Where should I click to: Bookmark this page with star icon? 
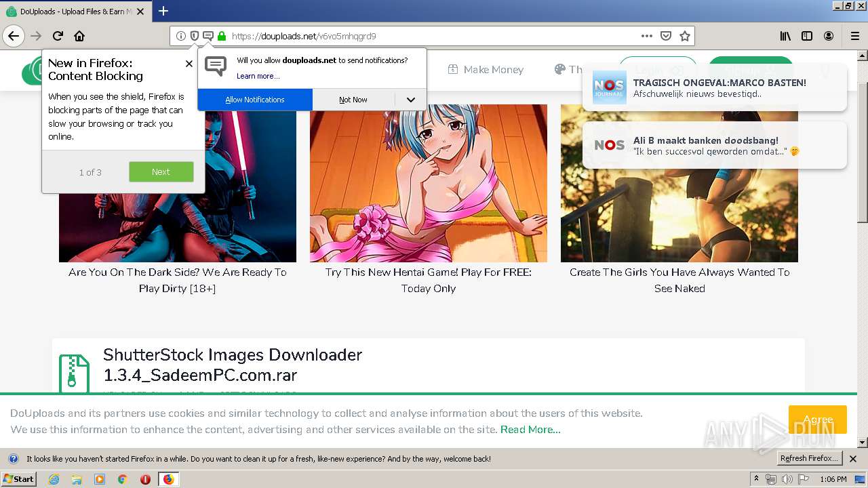pyautogui.click(x=685, y=36)
